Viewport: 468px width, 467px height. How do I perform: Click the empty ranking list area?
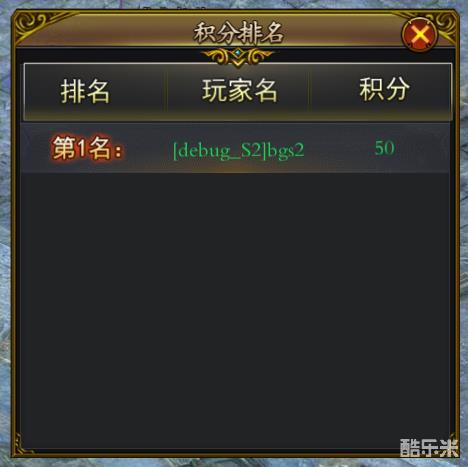pos(235,310)
